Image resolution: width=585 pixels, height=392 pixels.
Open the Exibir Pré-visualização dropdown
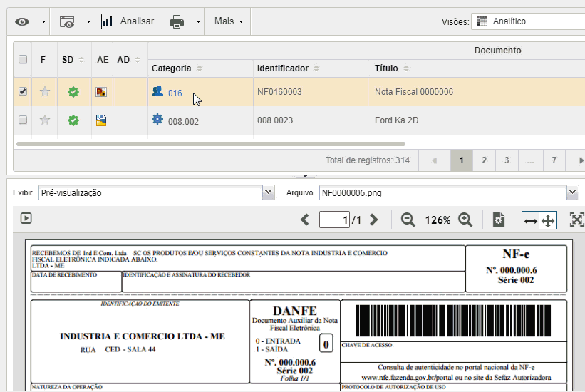tap(268, 192)
